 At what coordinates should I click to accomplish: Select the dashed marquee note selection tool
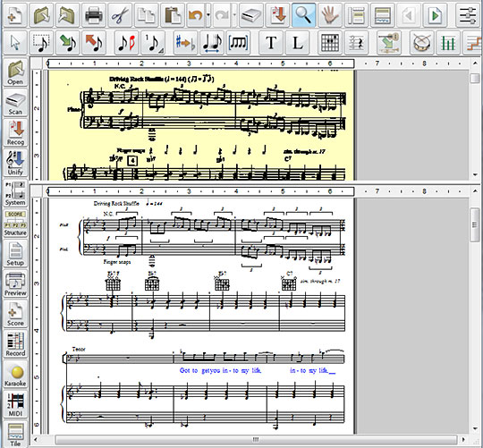click(41, 43)
